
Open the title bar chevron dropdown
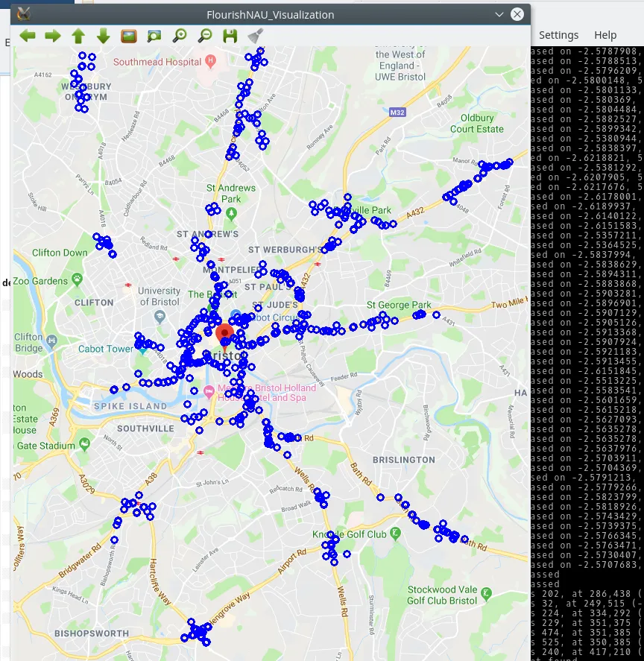click(499, 15)
